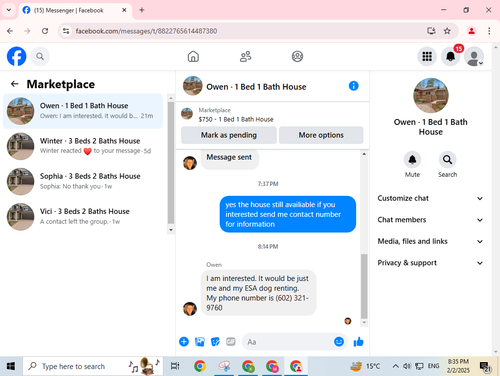Open the first Chrome icon on taskbar
This screenshot has height=376, width=500.
200,366
